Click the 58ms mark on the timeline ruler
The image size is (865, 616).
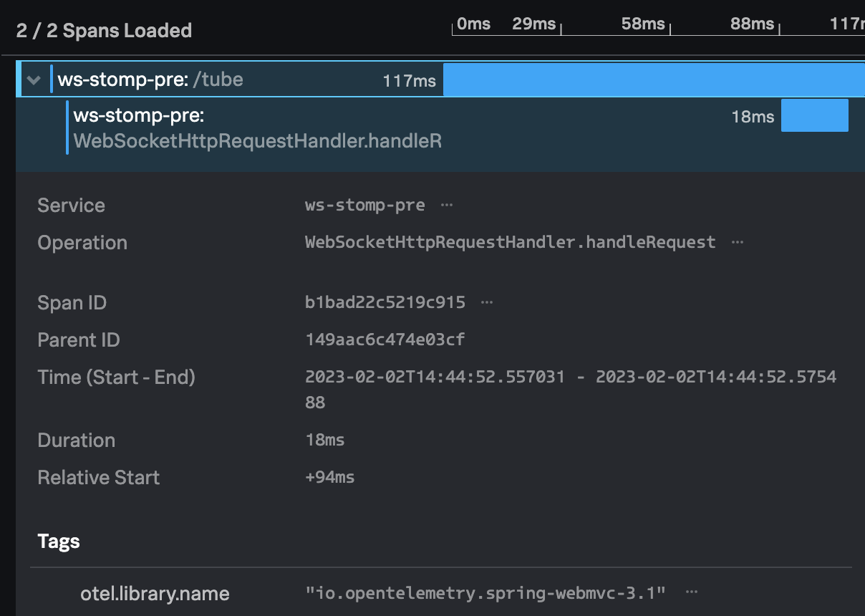click(x=642, y=24)
